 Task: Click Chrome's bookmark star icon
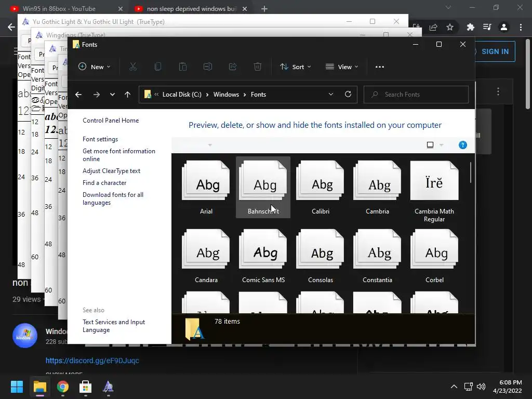[x=450, y=27]
